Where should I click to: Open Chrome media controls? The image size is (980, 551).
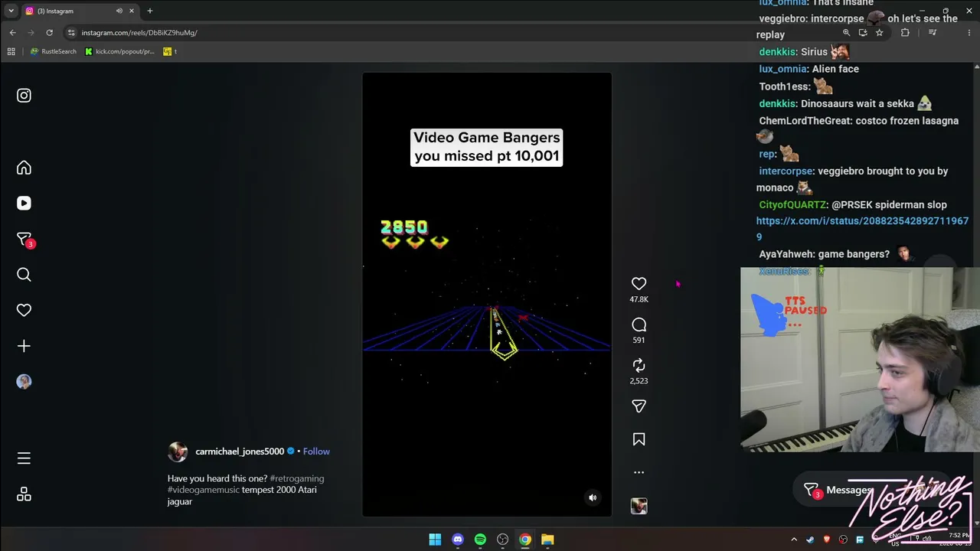[933, 33]
